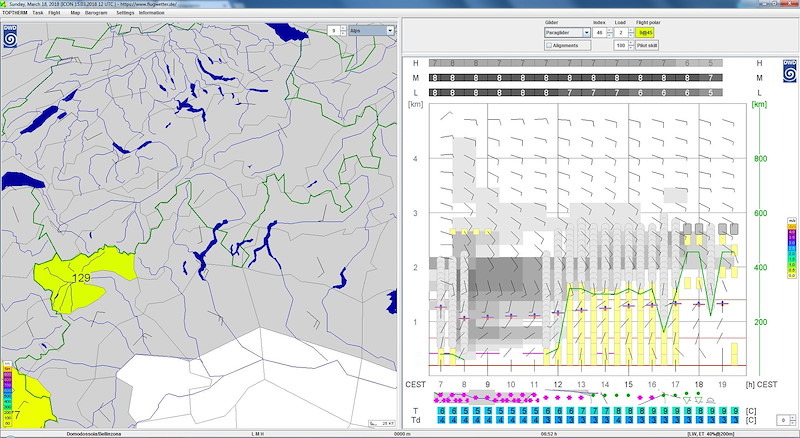Click the application icon in title bar
The height and width of the screenshot is (438, 800).
click(4, 4)
